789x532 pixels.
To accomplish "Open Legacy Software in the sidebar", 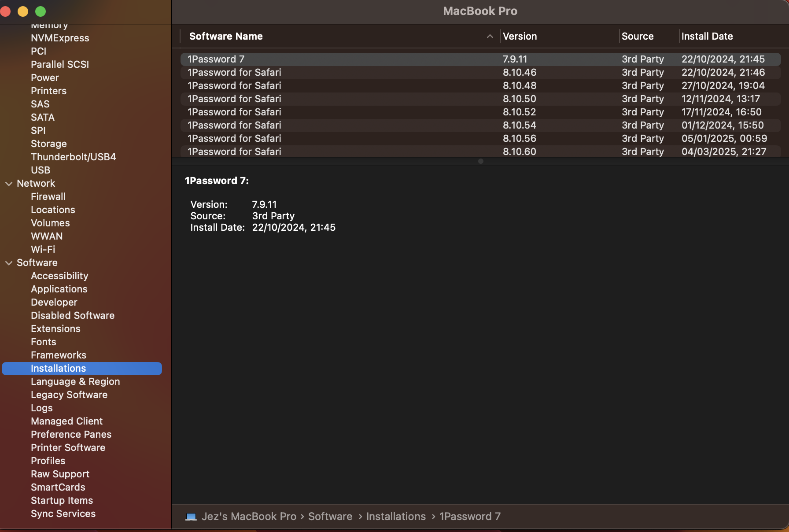I will (x=69, y=395).
